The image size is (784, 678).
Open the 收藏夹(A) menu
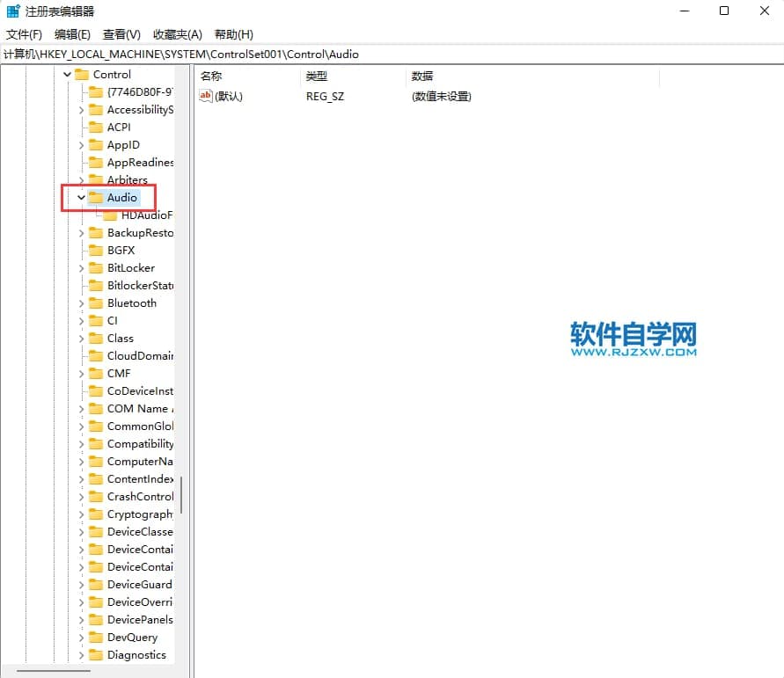pyautogui.click(x=177, y=34)
